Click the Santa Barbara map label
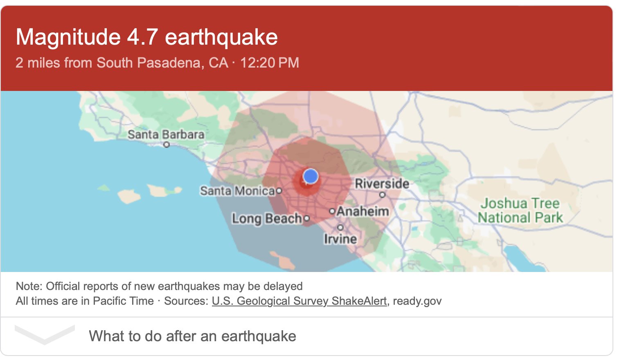 pyautogui.click(x=166, y=134)
